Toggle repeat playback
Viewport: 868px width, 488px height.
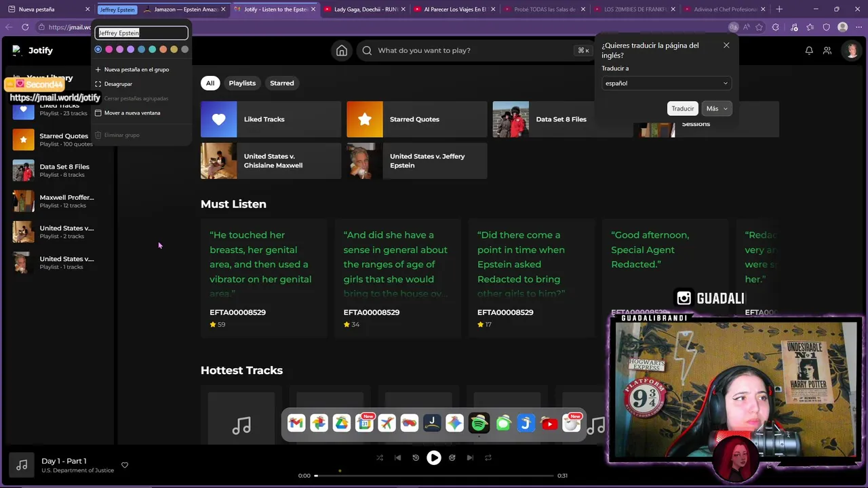tap(488, 457)
